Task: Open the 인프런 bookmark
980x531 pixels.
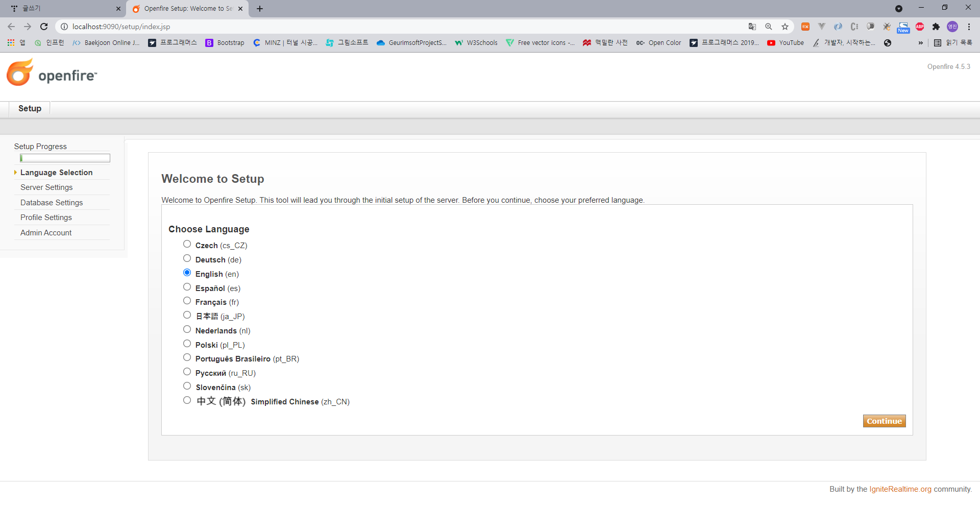Action: click(50, 43)
